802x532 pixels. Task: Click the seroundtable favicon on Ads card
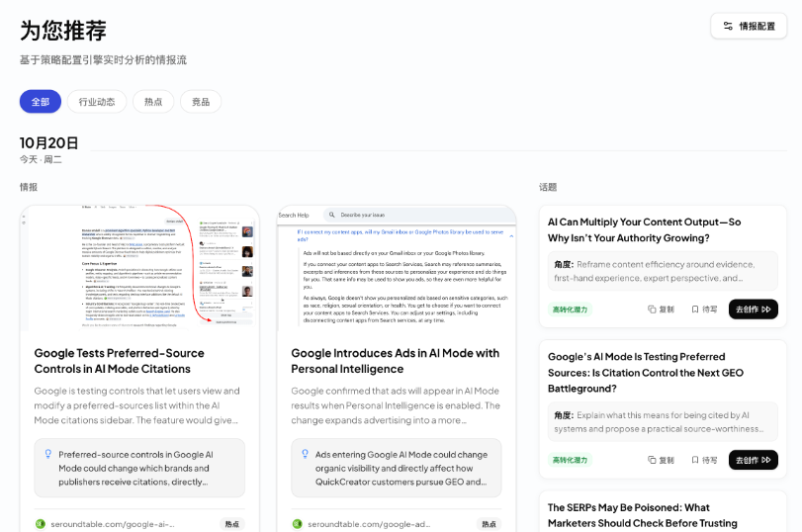(x=298, y=524)
